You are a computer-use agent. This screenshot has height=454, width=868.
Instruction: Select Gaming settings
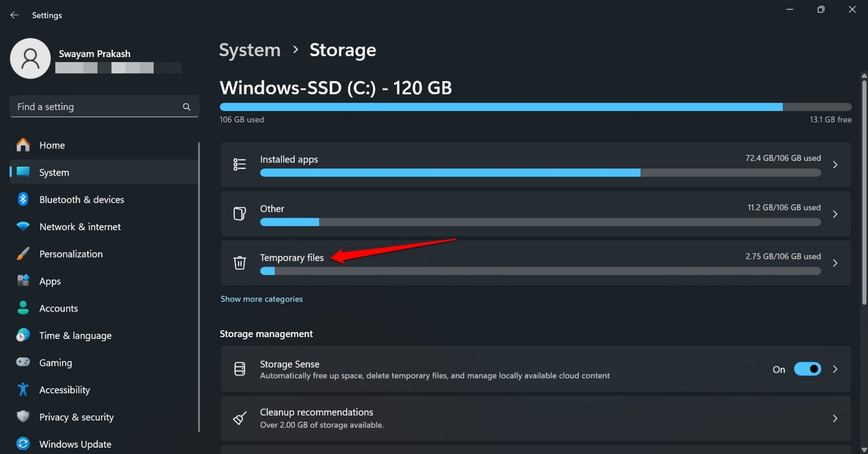55,362
